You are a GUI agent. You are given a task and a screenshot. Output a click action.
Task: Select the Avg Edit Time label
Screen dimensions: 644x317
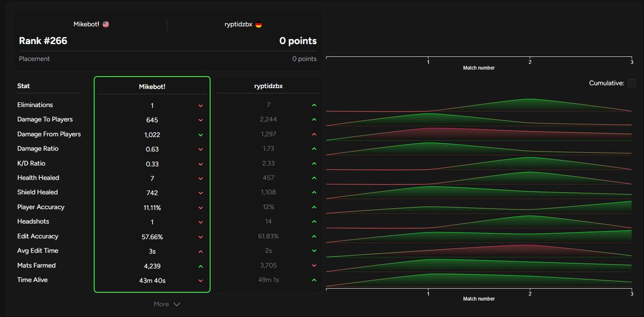coord(38,250)
